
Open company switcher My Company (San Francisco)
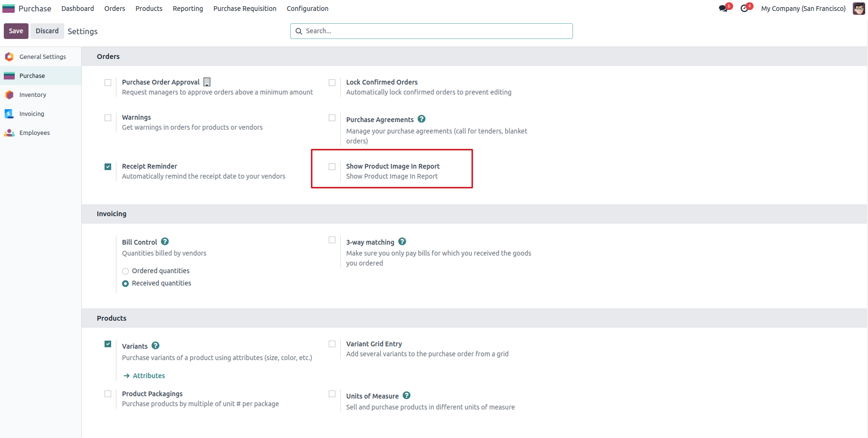(803, 9)
